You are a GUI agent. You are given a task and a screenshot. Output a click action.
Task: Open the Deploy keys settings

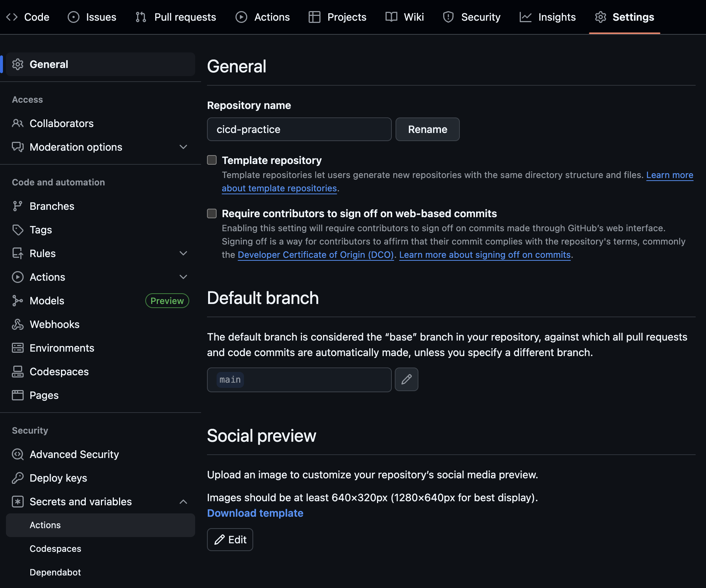(101, 478)
